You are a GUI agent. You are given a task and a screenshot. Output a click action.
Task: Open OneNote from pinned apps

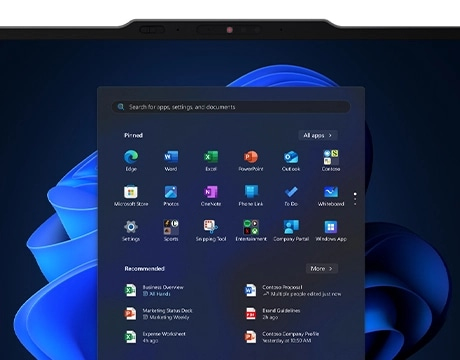211,196
